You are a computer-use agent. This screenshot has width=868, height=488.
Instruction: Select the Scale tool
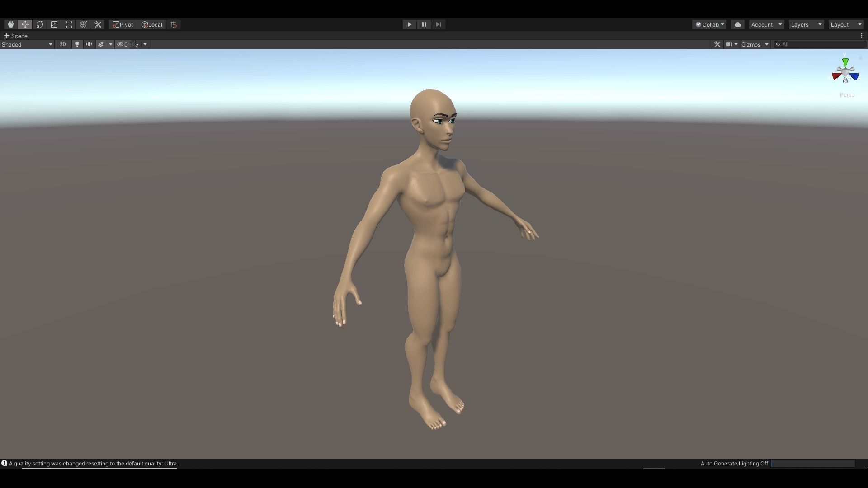click(x=54, y=24)
